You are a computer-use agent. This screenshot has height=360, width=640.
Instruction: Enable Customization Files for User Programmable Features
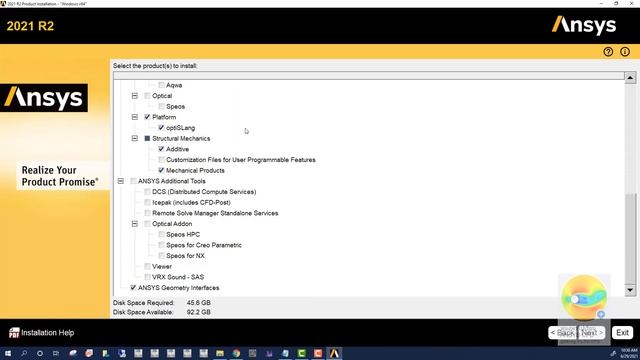(x=161, y=160)
